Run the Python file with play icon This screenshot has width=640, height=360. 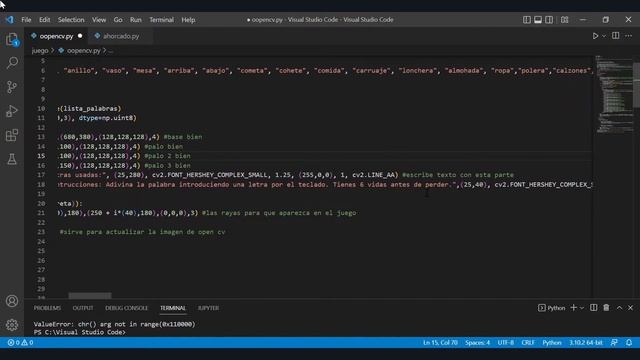point(595,36)
